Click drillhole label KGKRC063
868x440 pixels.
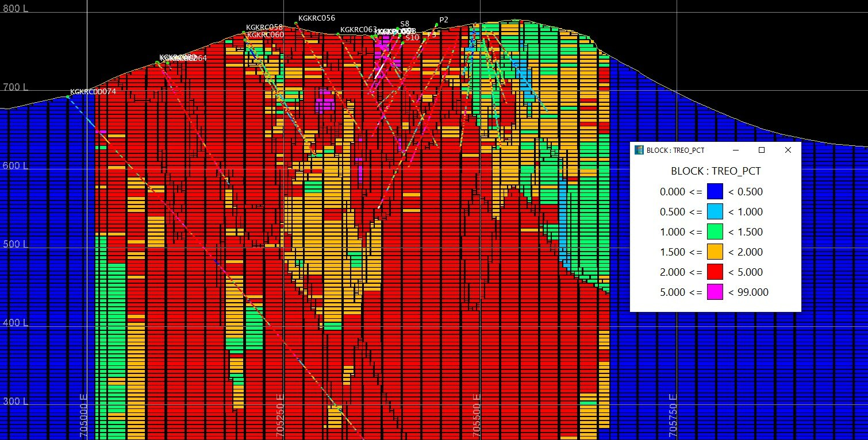pyautogui.click(x=358, y=30)
